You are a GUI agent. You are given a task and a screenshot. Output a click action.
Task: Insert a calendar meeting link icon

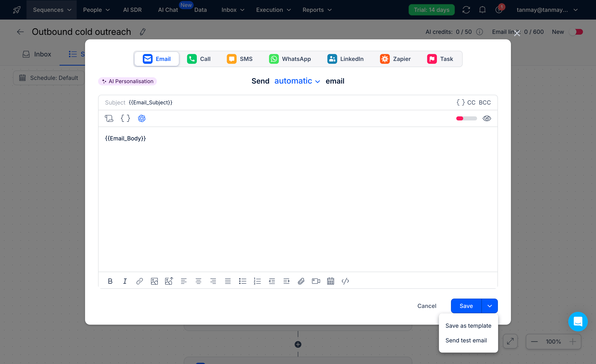click(x=331, y=281)
